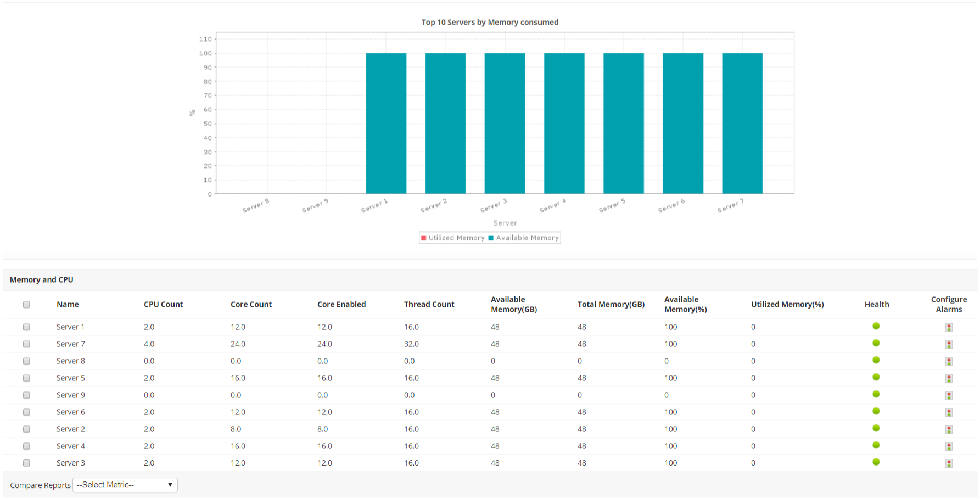The width and height of the screenshot is (980, 499).
Task: Open the Server 9 details link
Action: click(70, 395)
